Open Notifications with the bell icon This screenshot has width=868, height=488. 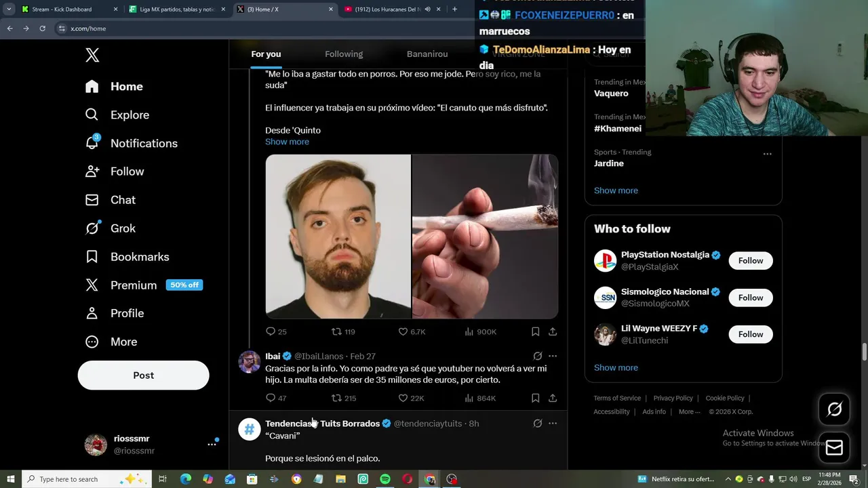tap(131, 143)
